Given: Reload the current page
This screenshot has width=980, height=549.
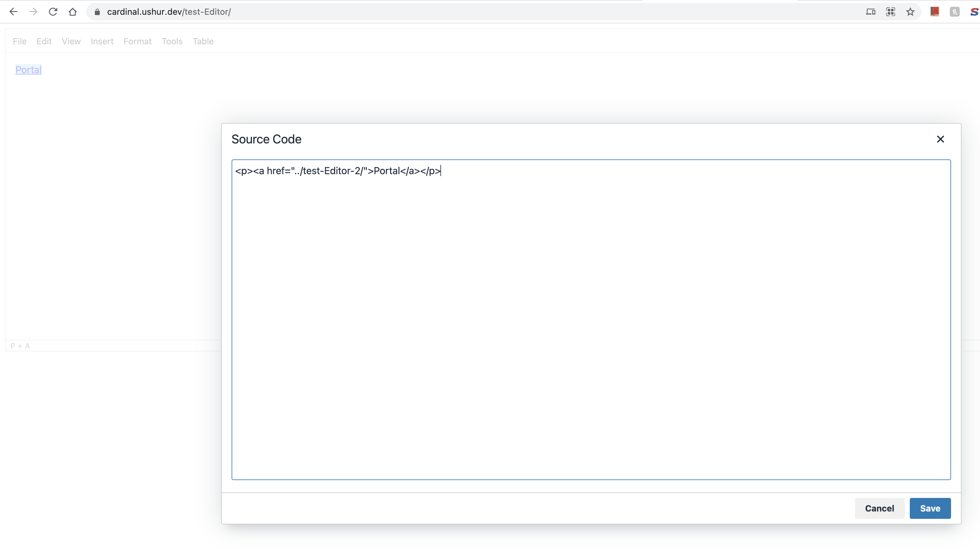Looking at the screenshot, I should coord(53,11).
